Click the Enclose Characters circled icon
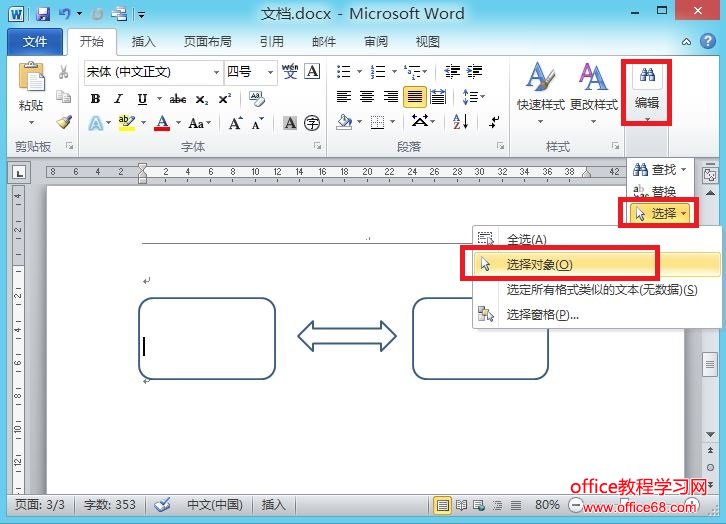The height and width of the screenshot is (524, 726). 312,123
